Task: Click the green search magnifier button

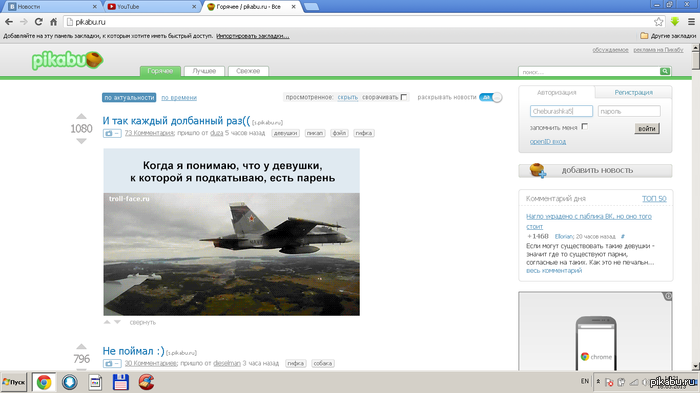Action: [665, 71]
